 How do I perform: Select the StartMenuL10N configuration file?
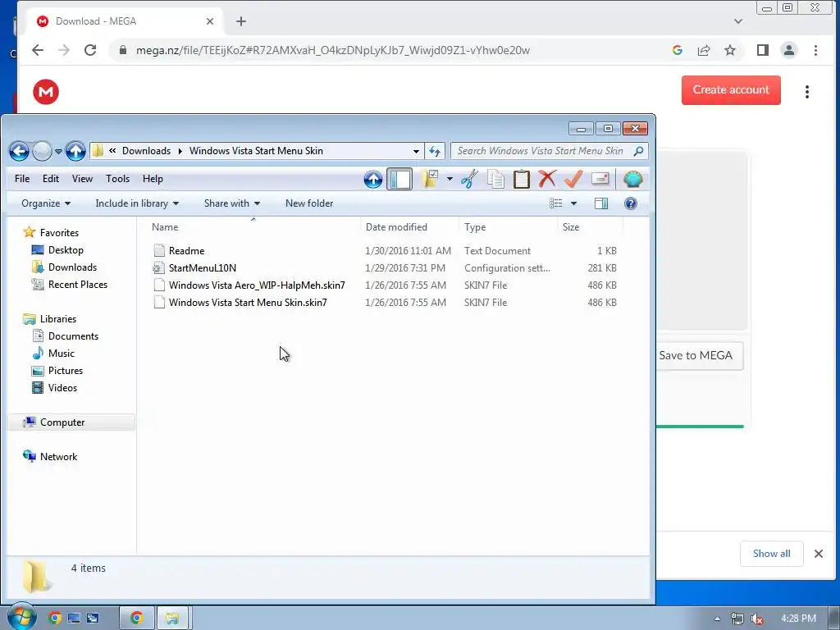point(203,268)
